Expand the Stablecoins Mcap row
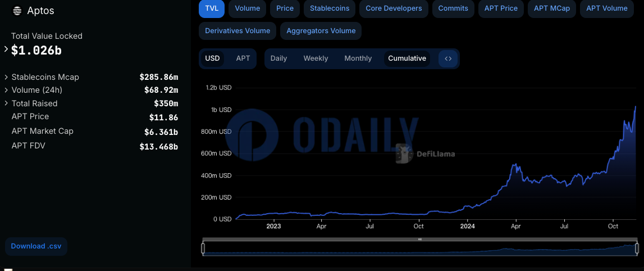644x271 pixels. click(6, 77)
